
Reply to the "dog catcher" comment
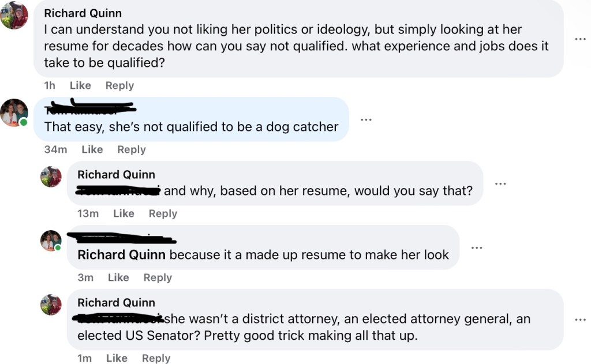(x=132, y=149)
